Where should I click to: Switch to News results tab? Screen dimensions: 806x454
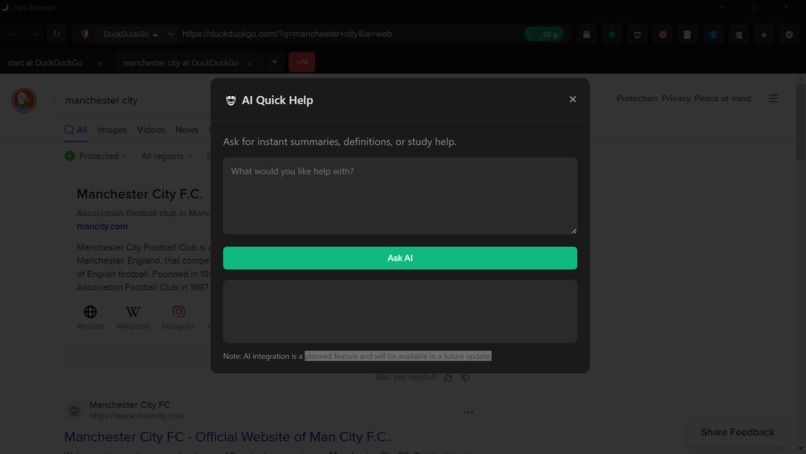(x=187, y=130)
